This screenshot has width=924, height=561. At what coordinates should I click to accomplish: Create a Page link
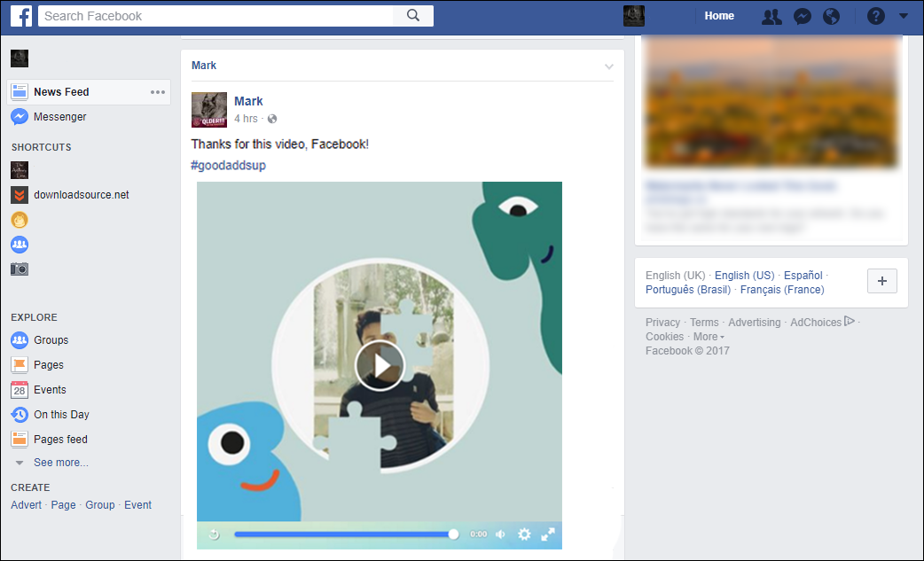click(x=63, y=505)
